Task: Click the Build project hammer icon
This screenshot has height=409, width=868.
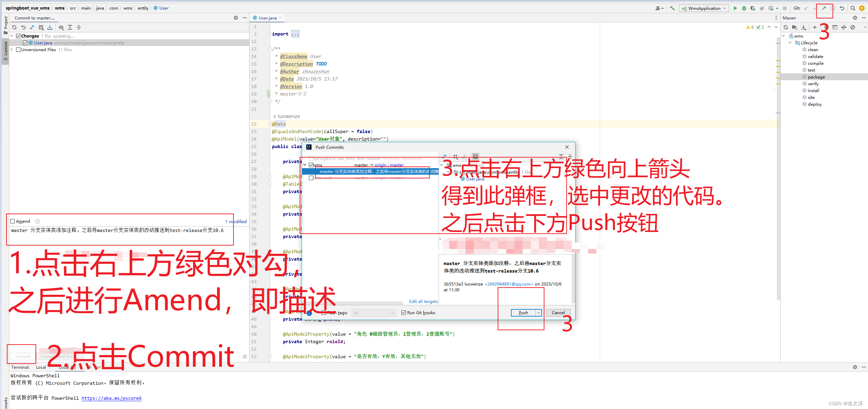Action: tap(672, 8)
